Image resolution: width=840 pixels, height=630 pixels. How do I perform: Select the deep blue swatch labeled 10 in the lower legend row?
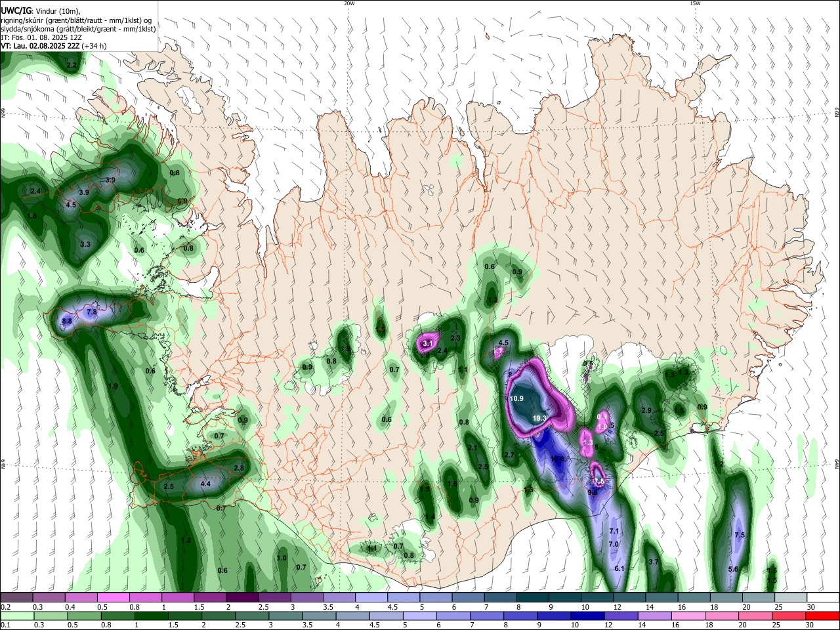click(x=587, y=616)
